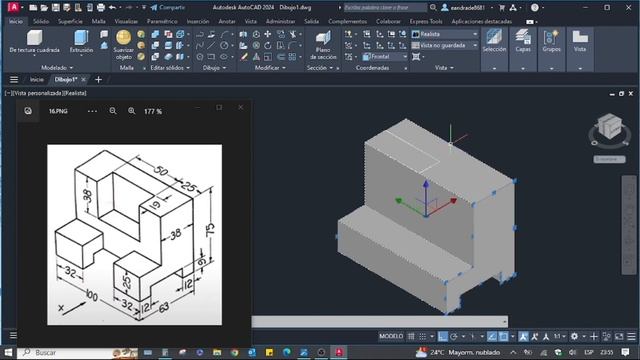Click the search keyword input field

[x=385, y=7]
